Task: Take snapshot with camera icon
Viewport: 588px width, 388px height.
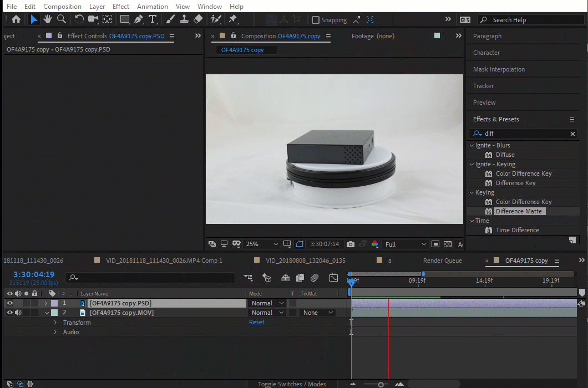Action: [351, 244]
